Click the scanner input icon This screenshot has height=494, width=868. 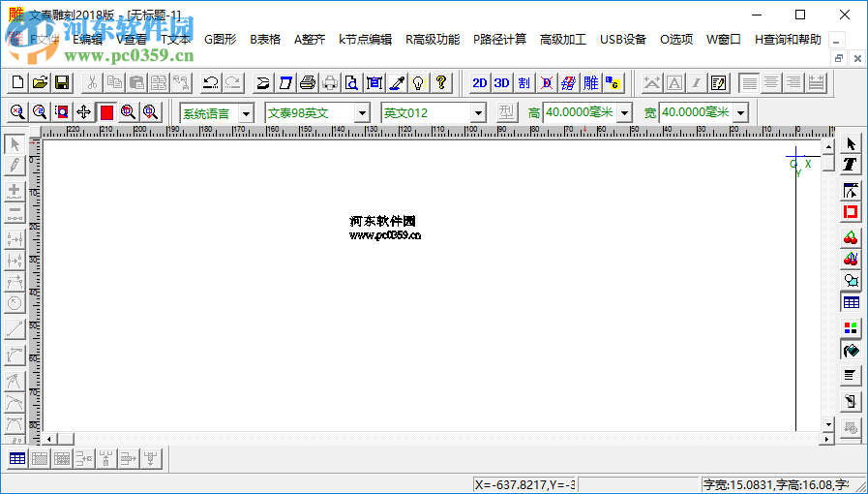click(263, 83)
